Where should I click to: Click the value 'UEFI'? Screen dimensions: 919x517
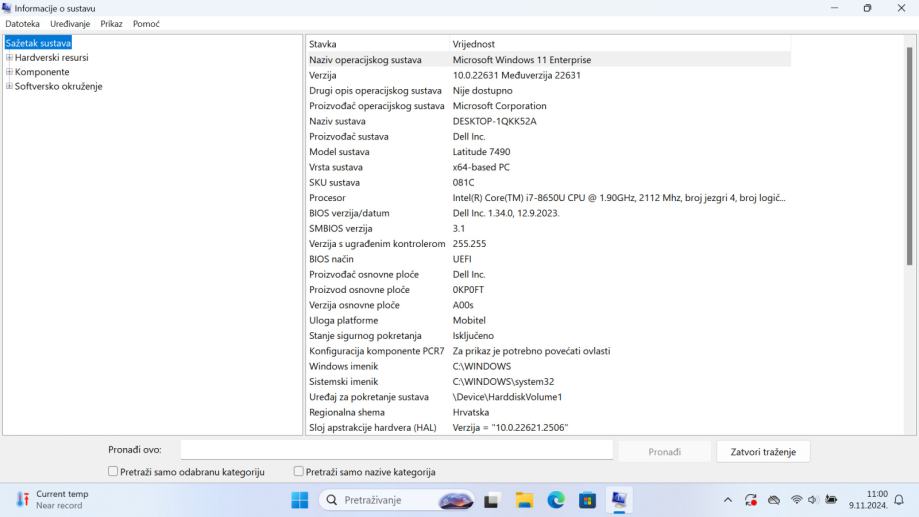[462, 259]
